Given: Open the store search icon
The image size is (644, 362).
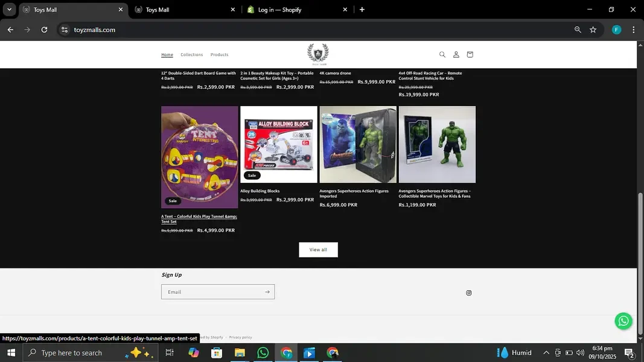Looking at the screenshot, I should coord(442,54).
